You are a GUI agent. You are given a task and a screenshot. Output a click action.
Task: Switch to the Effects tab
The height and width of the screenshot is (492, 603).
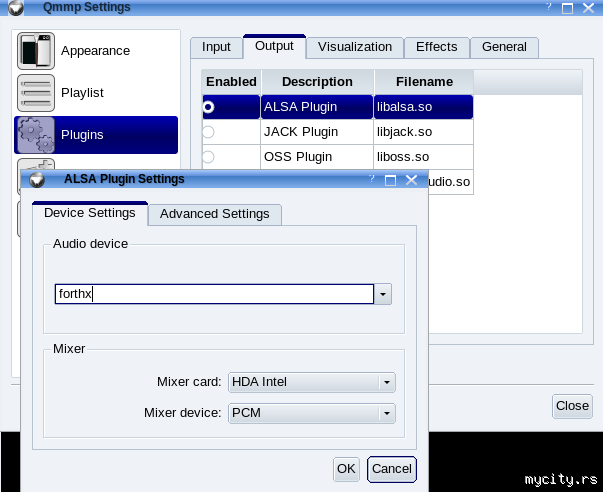click(x=437, y=47)
